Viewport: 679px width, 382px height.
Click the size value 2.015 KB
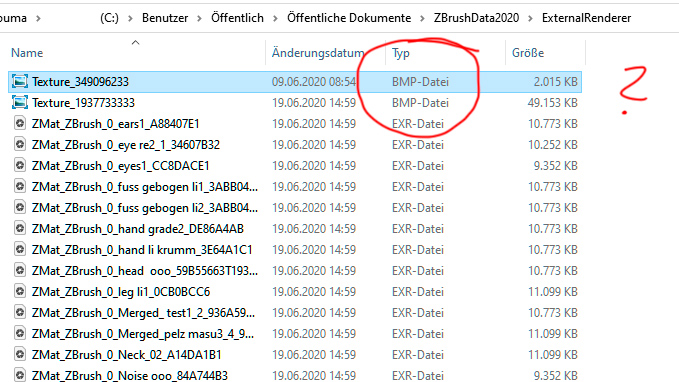(x=556, y=81)
